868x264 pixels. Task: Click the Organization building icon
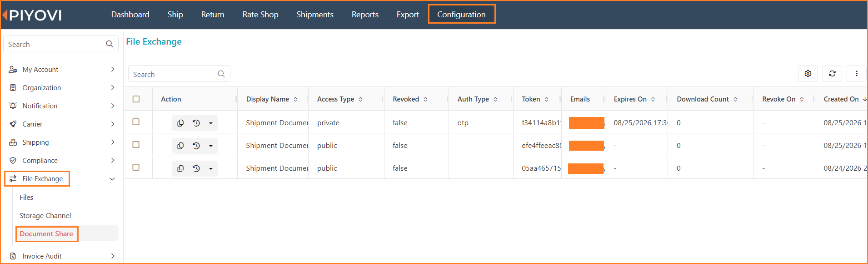tap(13, 87)
